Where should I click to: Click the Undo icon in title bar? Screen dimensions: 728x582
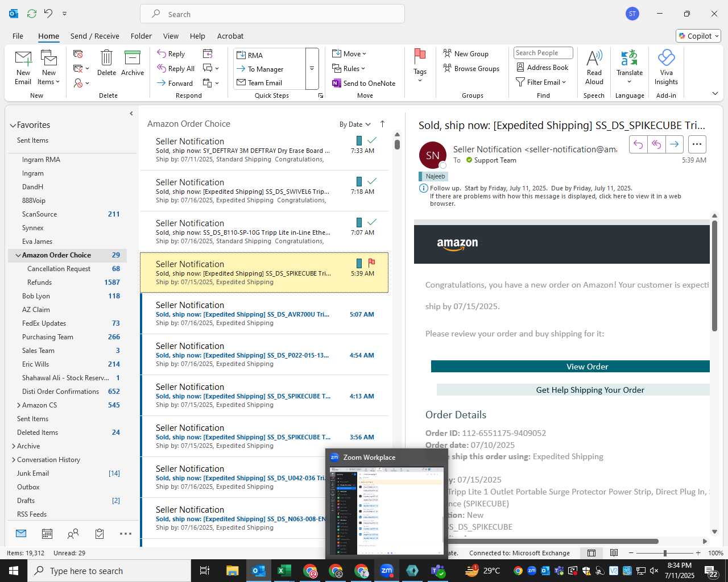click(48, 13)
